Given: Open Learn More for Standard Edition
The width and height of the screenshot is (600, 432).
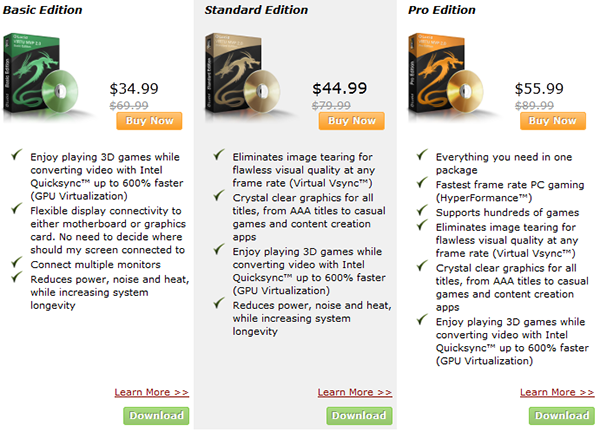Looking at the screenshot, I should coord(354,392).
